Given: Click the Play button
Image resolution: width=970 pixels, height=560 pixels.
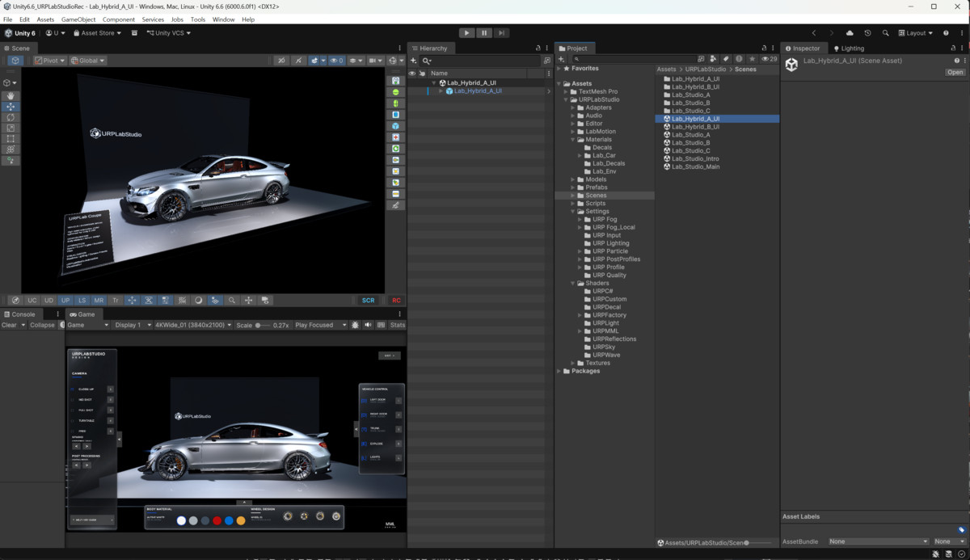Looking at the screenshot, I should point(466,33).
